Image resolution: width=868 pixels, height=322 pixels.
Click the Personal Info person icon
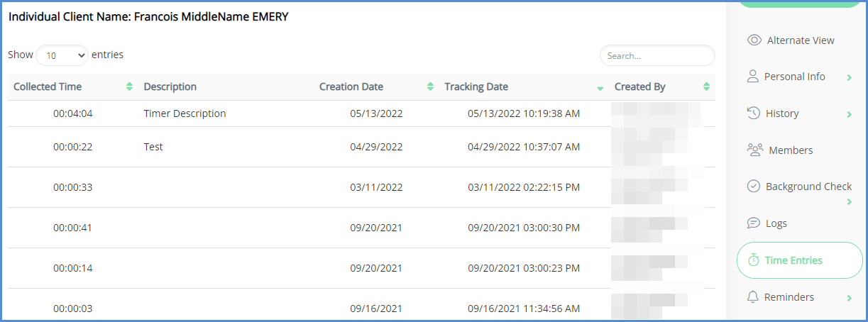(x=753, y=77)
